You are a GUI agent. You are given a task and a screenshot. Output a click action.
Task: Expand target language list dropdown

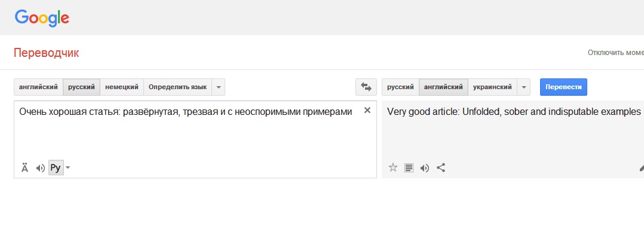pyautogui.click(x=524, y=87)
